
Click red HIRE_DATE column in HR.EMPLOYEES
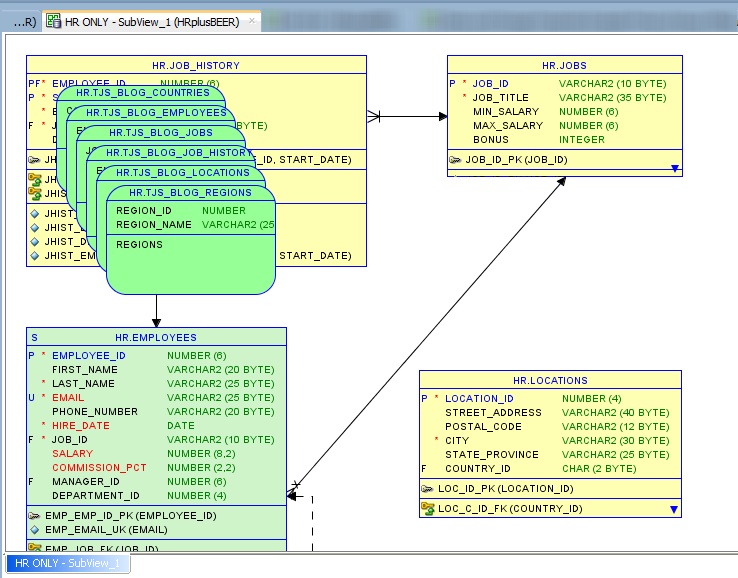[x=80, y=425]
